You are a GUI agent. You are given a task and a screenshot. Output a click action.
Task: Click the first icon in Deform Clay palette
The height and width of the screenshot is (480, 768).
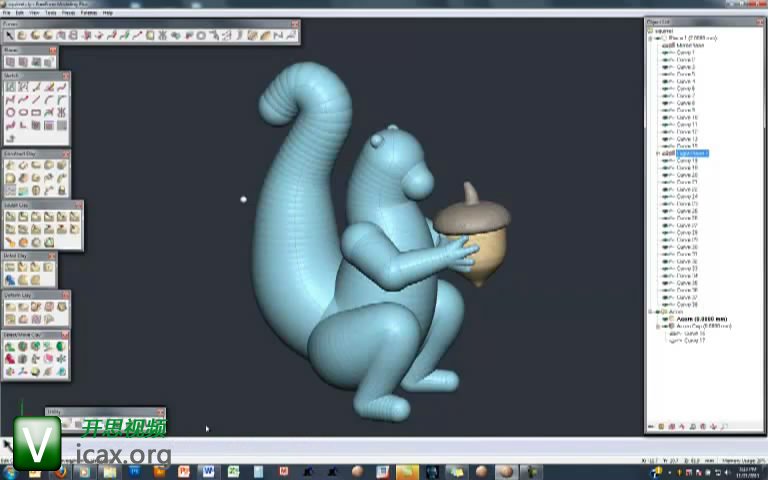(x=10, y=307)
